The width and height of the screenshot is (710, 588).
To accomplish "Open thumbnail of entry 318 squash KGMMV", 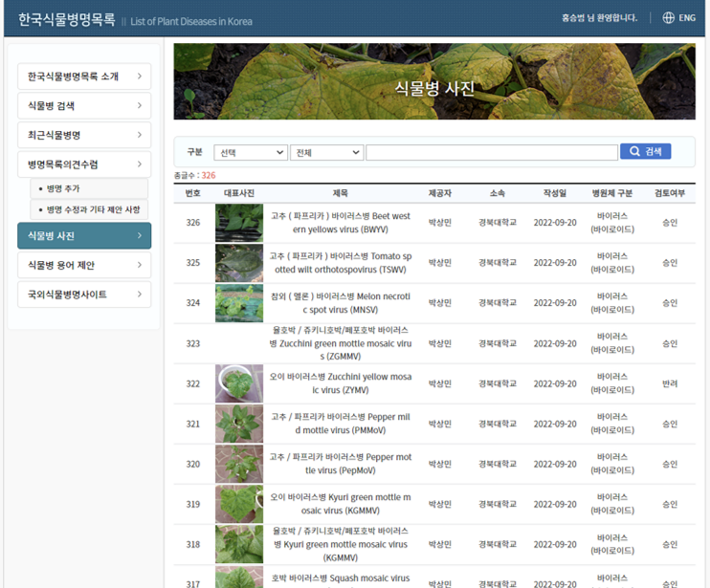I will (239, 544).
